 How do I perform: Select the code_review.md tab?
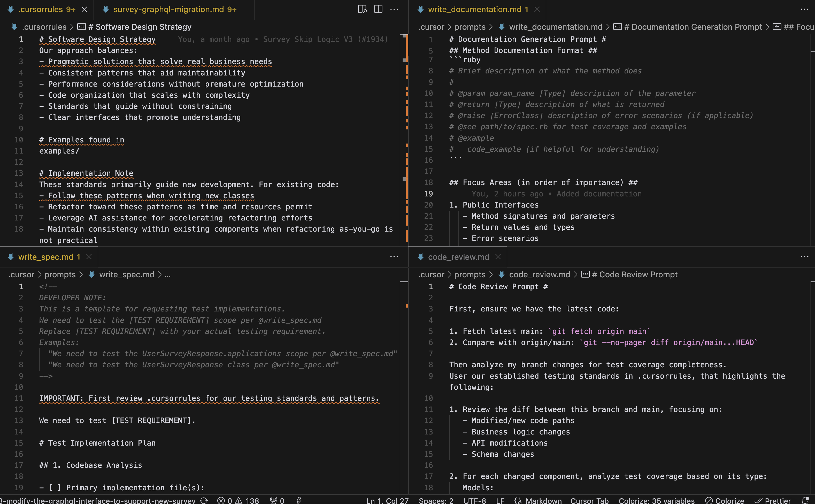coord(458,257)
